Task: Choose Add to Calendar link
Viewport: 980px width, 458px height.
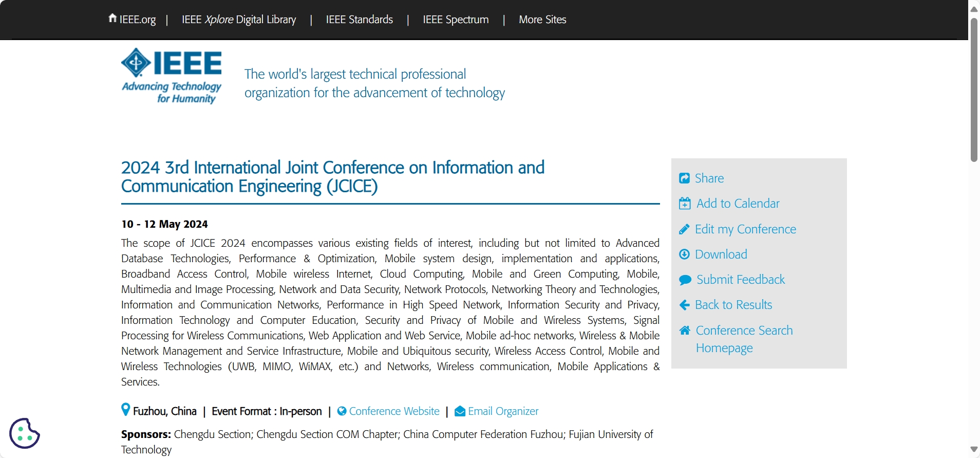Action: point(738,204)
